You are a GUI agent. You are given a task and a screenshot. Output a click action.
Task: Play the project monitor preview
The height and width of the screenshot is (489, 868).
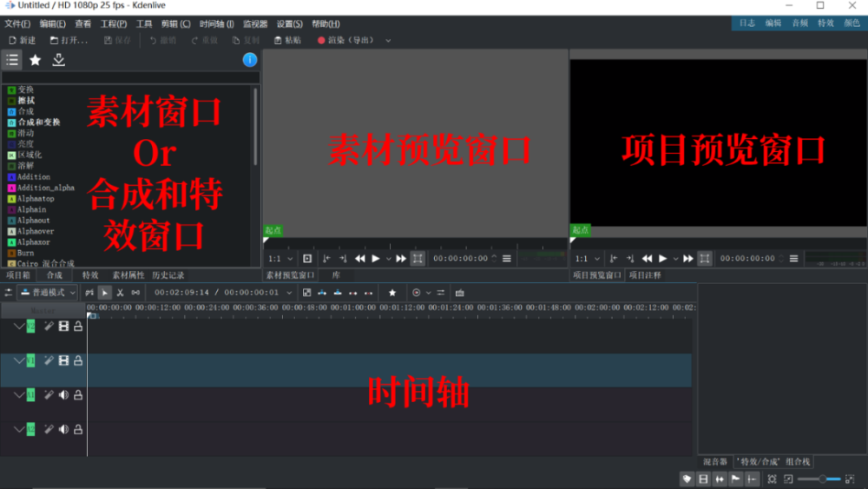coord(662,259)
